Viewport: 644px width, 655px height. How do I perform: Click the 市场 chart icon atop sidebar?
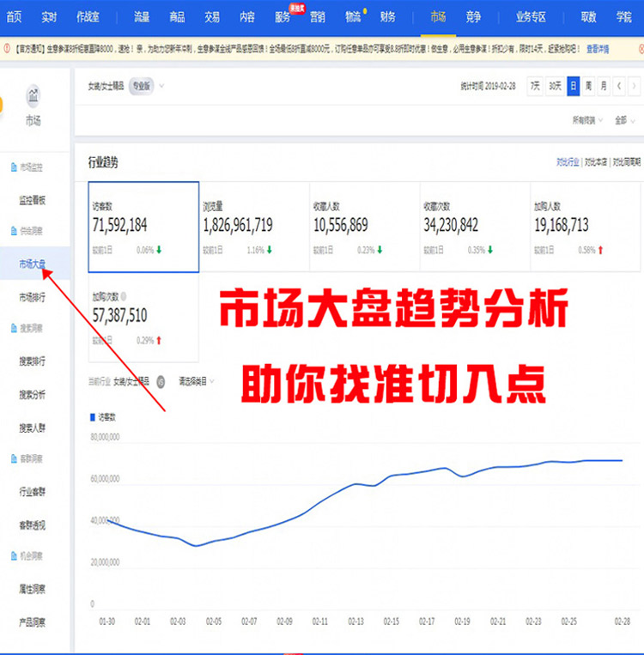tap(33, 95)
